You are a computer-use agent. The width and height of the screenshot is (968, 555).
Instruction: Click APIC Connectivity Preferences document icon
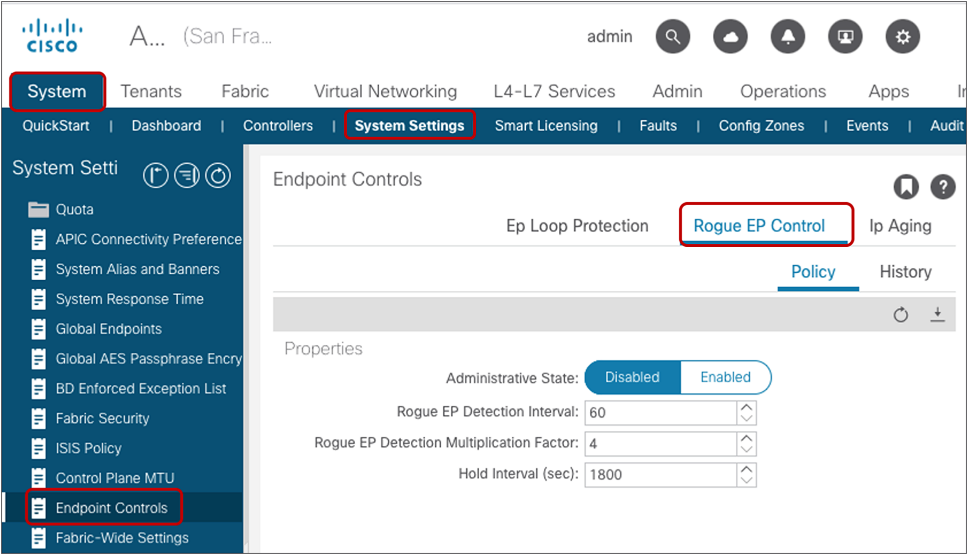click(x=38, y=240)
